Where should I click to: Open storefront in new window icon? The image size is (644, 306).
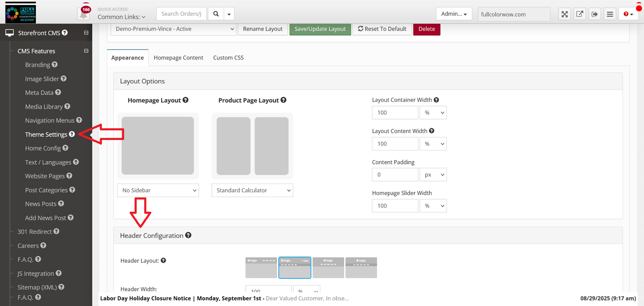[x=579, y=14]
